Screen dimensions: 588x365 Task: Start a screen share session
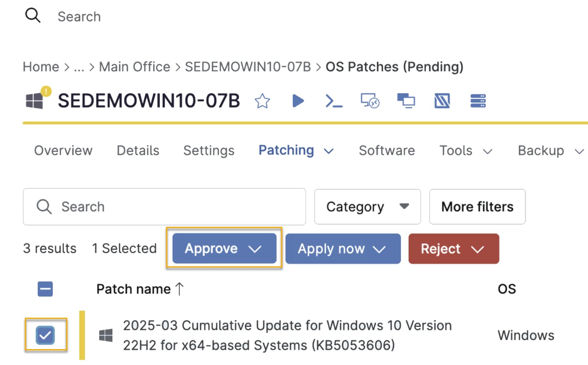(x=406, y=101)
